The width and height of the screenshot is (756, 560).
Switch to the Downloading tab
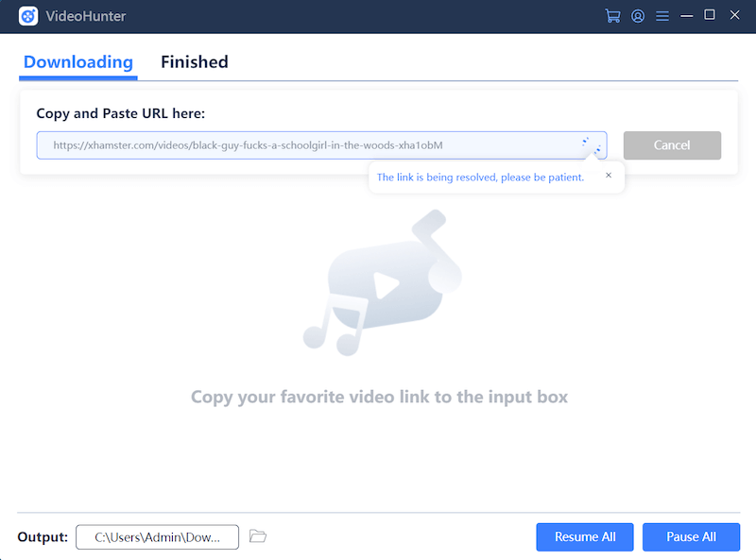[78, 62]
